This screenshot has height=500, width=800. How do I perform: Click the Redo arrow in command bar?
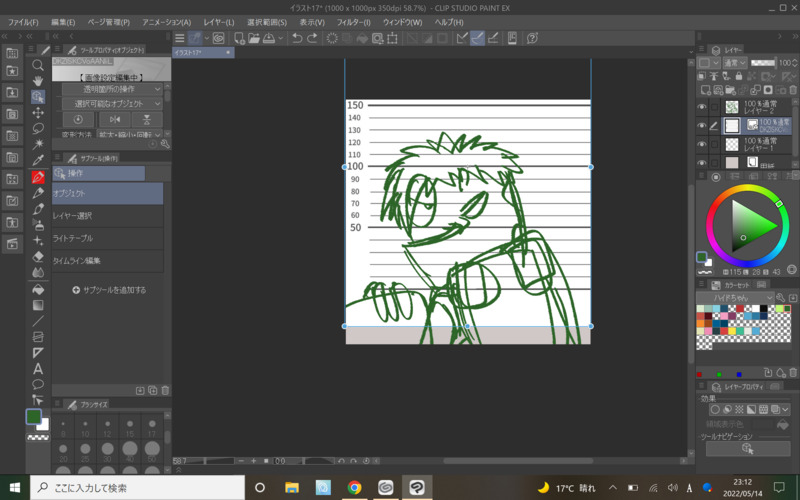click(x=312, y=38)
